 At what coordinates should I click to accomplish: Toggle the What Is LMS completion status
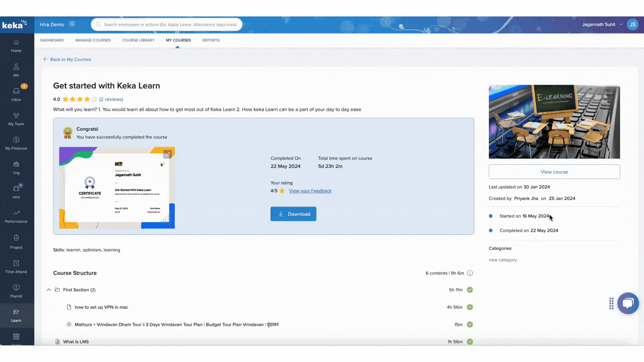[x=470, y=342]
